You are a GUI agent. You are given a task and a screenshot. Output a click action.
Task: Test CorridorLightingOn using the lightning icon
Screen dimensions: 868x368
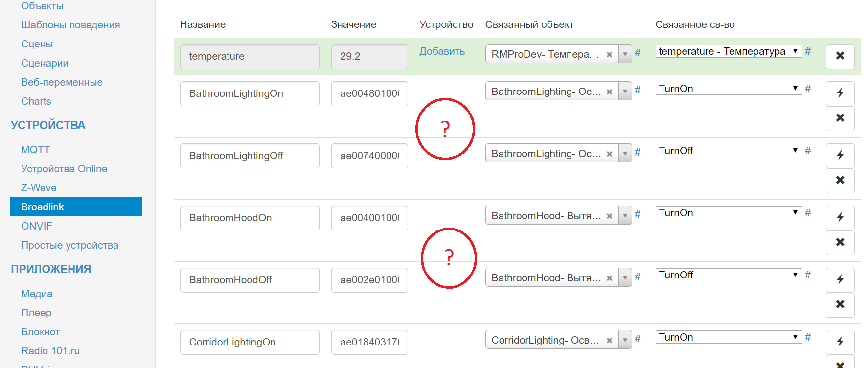840,342
